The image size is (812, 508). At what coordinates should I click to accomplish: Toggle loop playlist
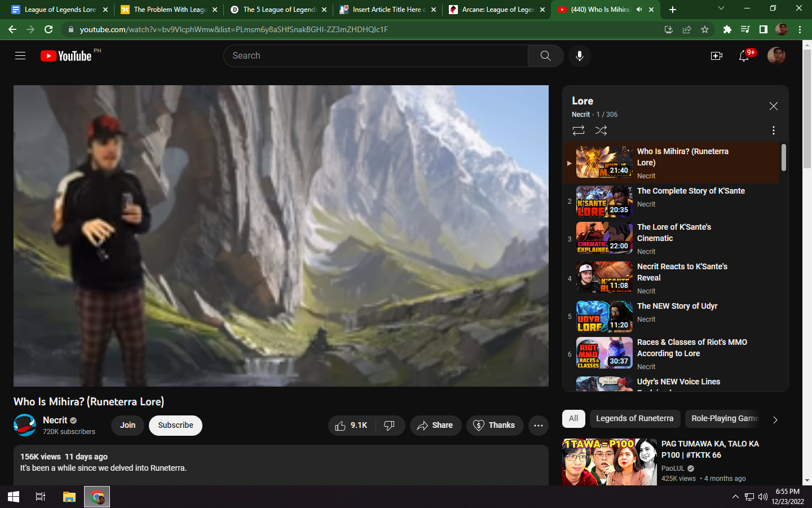[x=579, y=130]
